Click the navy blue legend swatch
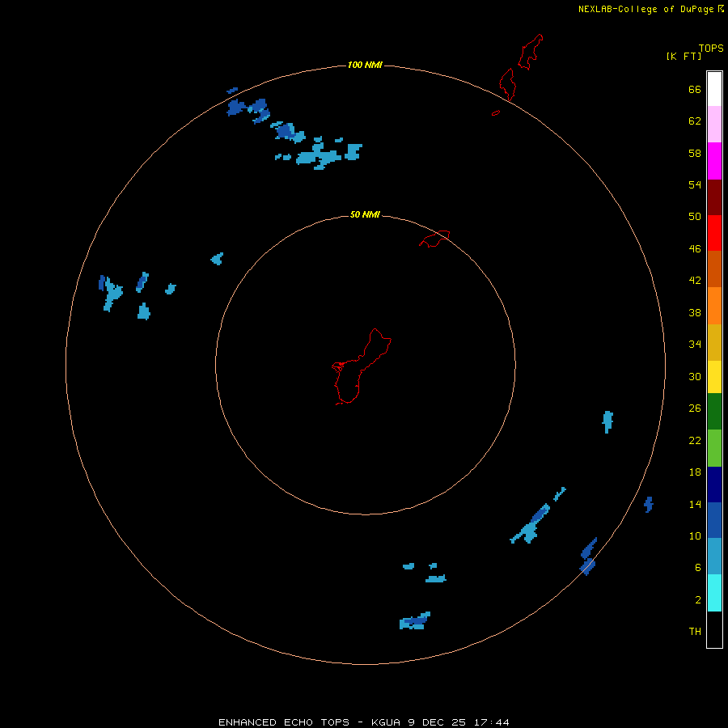 (714, 485)
